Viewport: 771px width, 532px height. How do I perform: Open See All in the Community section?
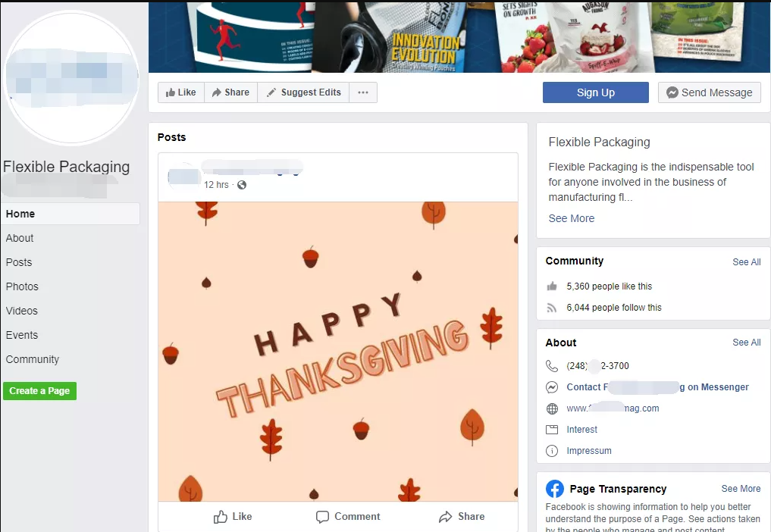pyautogui.click(x=747, y=262)
